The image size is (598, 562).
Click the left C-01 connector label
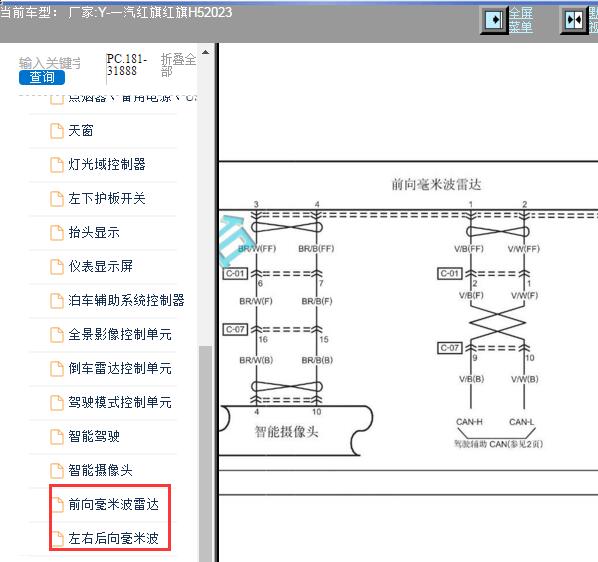click(235, 273)
